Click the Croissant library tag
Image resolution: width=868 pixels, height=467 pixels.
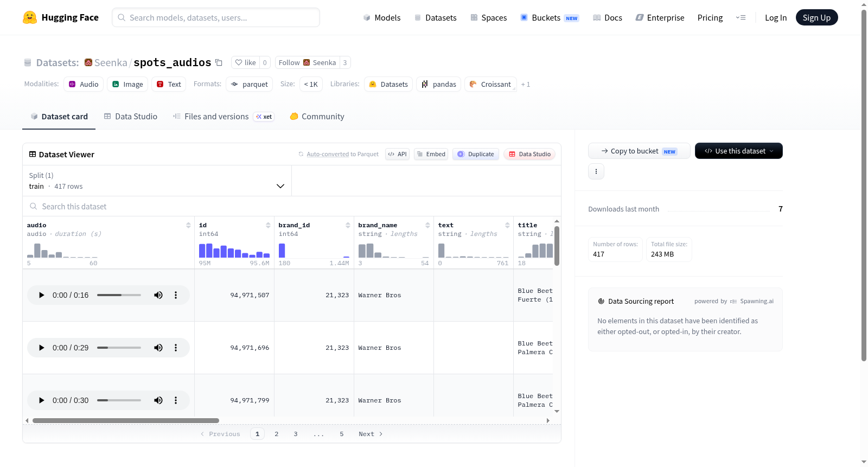pos(490,84)
